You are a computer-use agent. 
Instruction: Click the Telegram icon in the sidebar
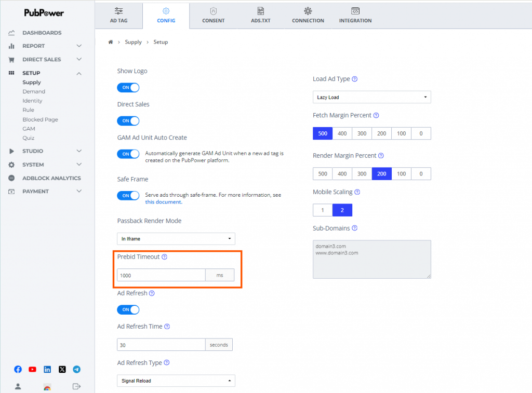point(77,370)
